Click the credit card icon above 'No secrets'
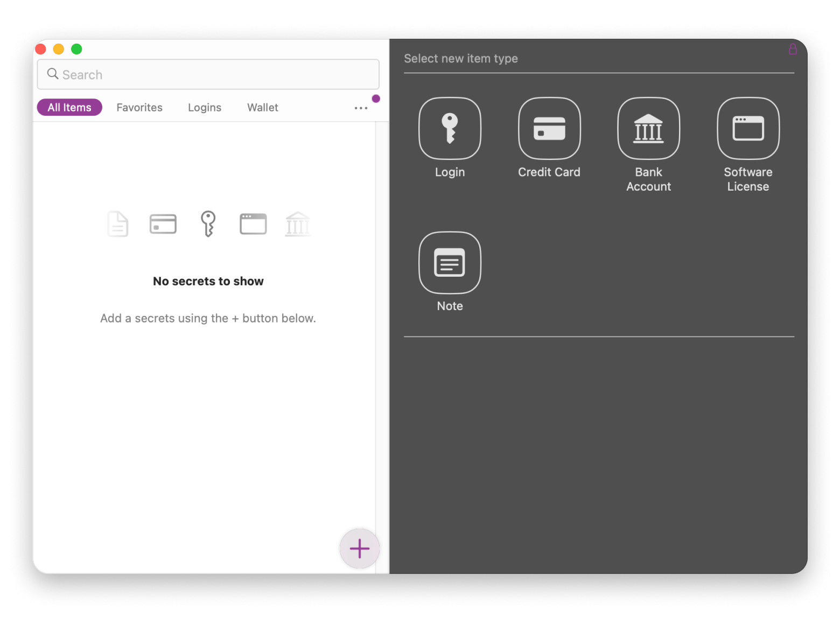Viewport: 840px width, 617px height. (163, 224)
